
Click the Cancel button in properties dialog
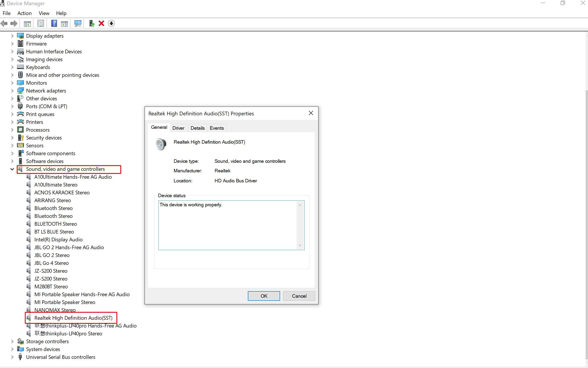coord(299,296)
